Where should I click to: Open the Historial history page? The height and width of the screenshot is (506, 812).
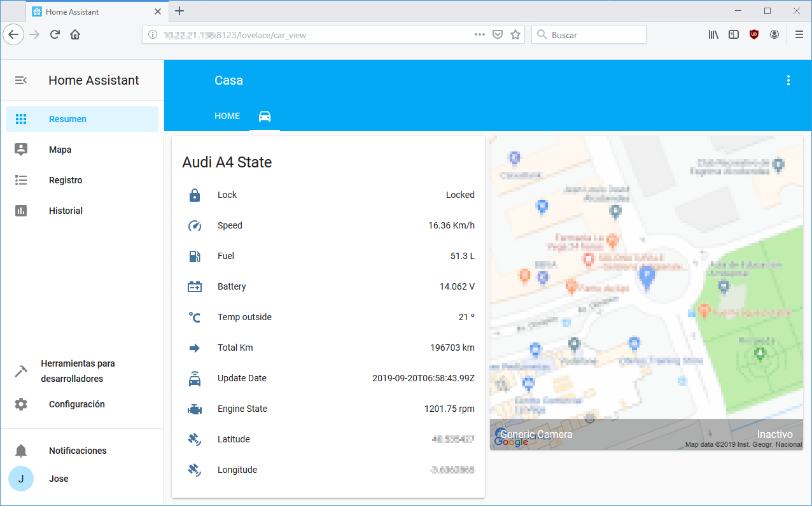pos(82,211)
